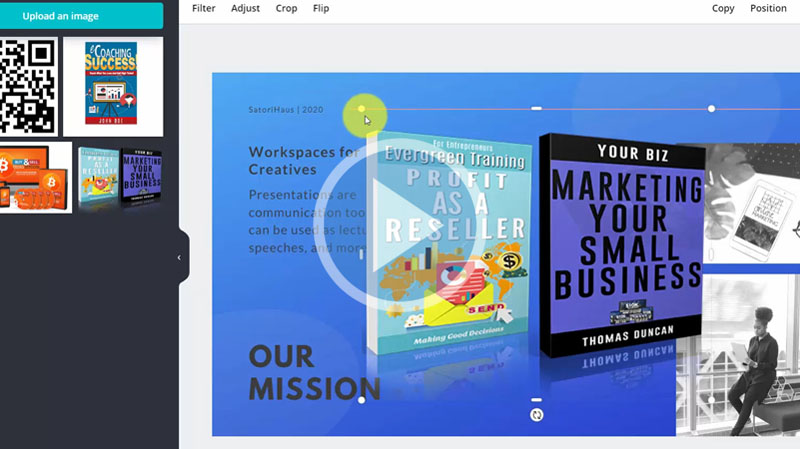Click the top-middle edge handle of selection
The height and width of the screenshot is (449, 800).
pyautogui.click(x=536, y=108)
